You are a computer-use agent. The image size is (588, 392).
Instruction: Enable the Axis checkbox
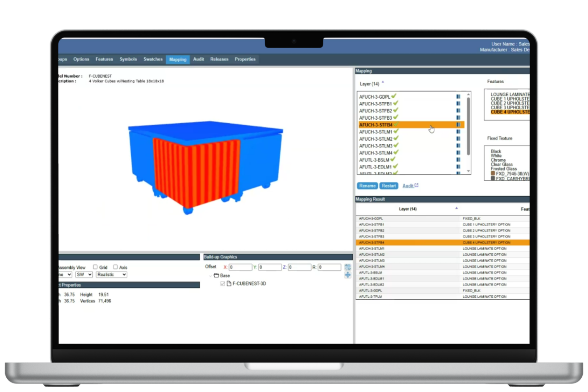(115, 267)
